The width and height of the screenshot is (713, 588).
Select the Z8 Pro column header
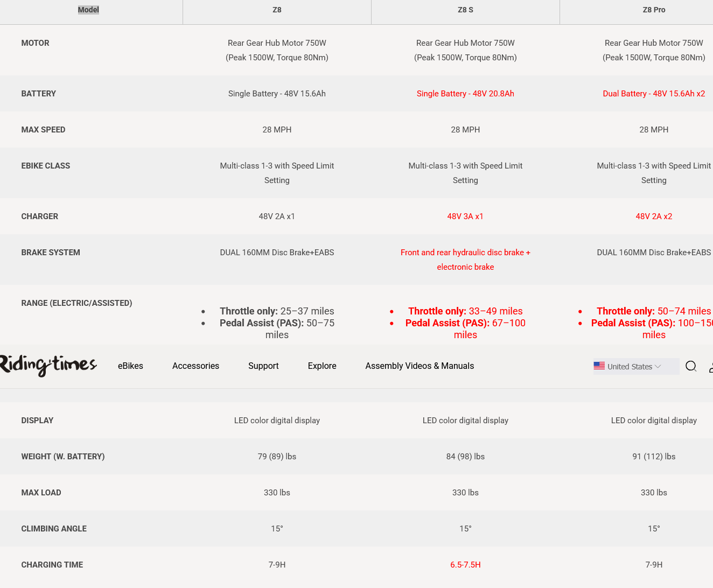pyautogui.click(x=654, y=10)
